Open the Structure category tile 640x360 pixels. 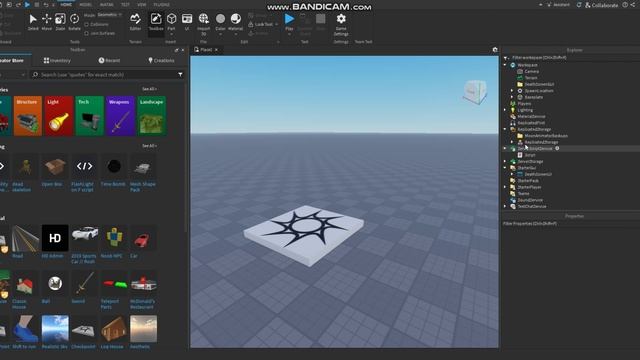click(x=28, y=116)
